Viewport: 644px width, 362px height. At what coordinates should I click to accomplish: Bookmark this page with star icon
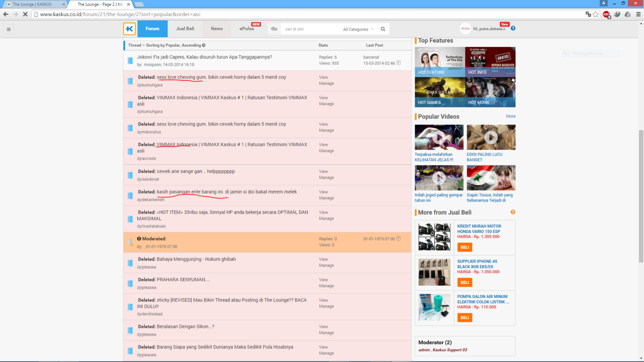coord(596,14)
